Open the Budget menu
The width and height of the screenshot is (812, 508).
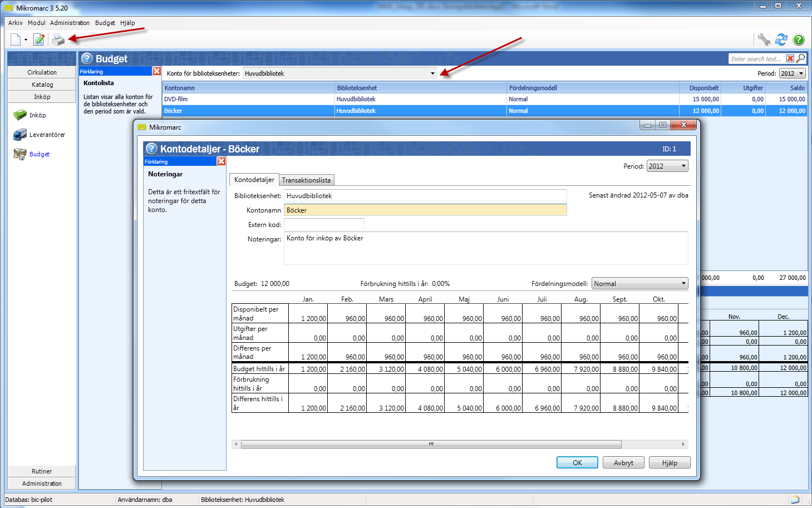coord(105,23)
